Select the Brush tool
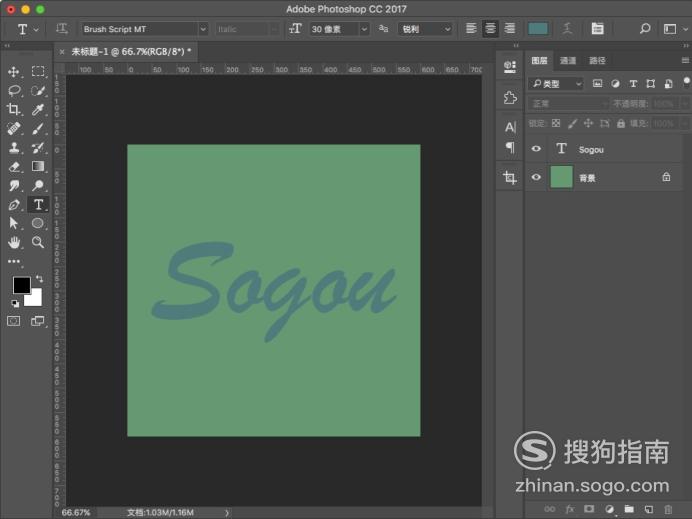Screen dimensions: 692x519 [x=38, y=128]
